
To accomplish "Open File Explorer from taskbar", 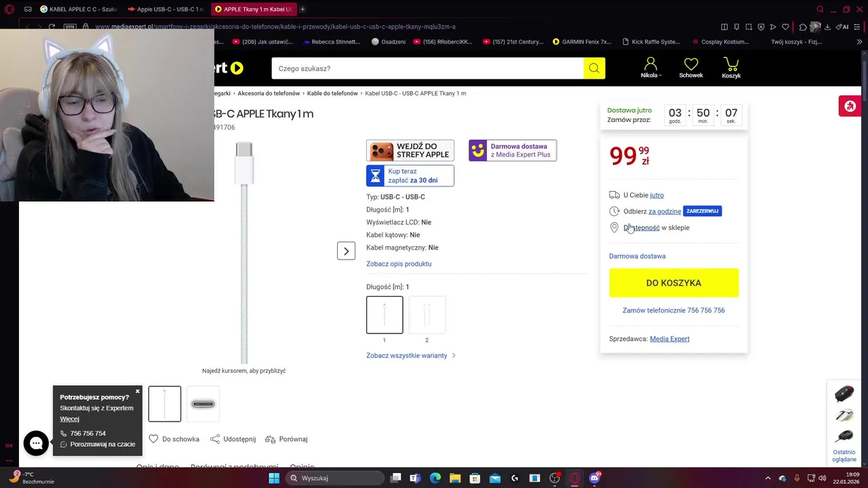I will (455, 478).
